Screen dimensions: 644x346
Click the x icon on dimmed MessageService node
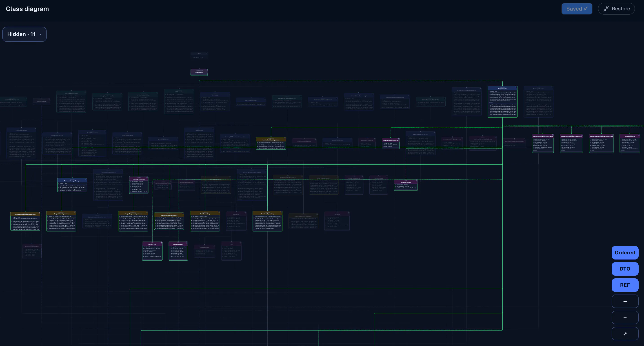tap(552, 87)
